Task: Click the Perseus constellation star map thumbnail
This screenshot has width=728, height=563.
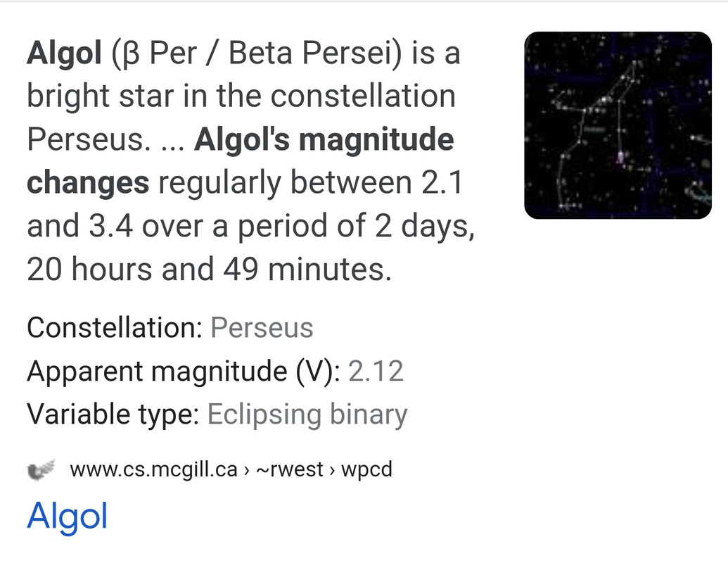Action: click(618, 125)
